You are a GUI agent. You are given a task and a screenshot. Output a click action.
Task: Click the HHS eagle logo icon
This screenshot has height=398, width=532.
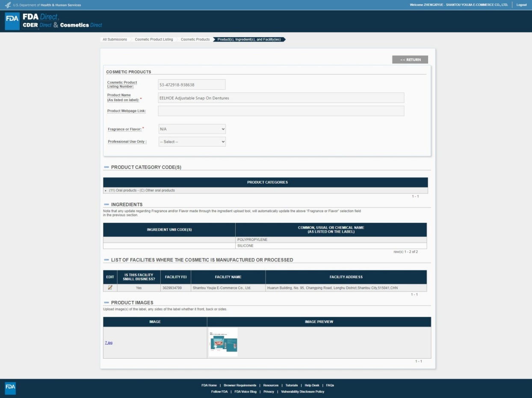8,5
